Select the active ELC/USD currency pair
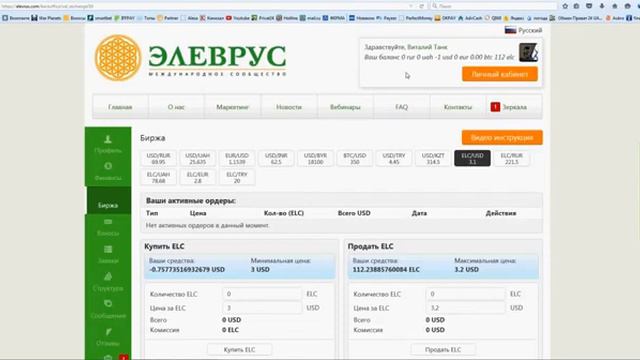Screen dimensions: 640x360 (x=472, y=158)
